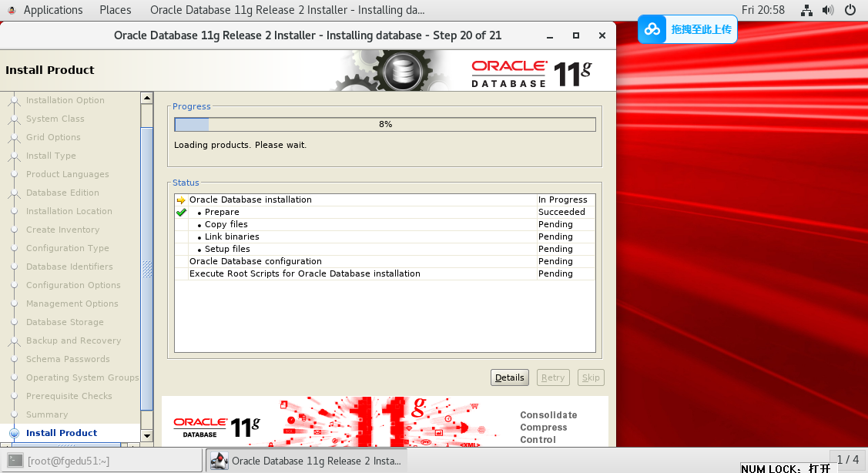
Task: Select the Schema Passwords step
Action: pyautogui.click(x=68, y=359)
